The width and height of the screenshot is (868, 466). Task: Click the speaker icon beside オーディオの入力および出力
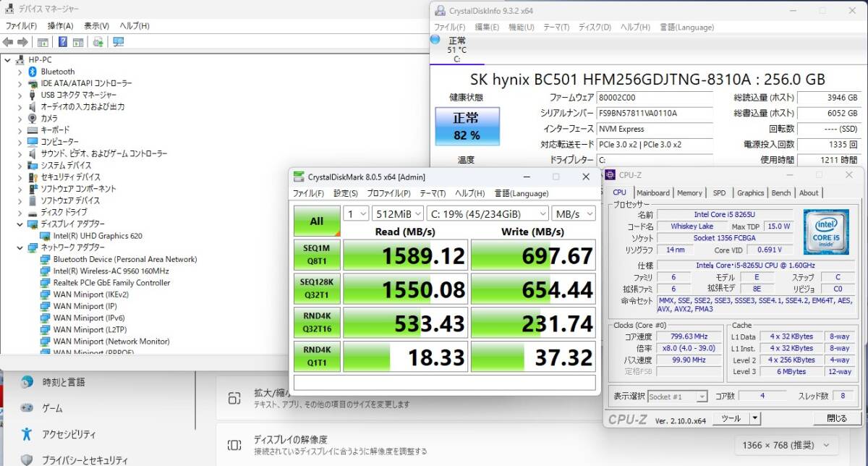pos(33,106)
